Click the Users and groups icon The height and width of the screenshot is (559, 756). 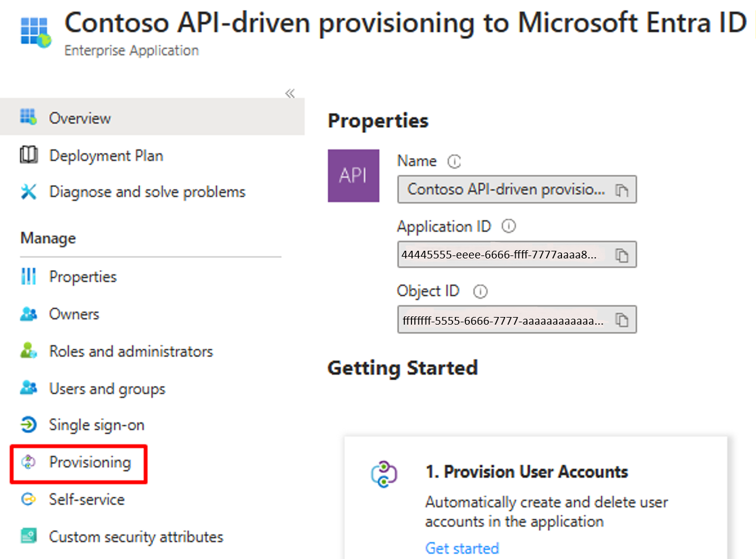tap(29, 387)
